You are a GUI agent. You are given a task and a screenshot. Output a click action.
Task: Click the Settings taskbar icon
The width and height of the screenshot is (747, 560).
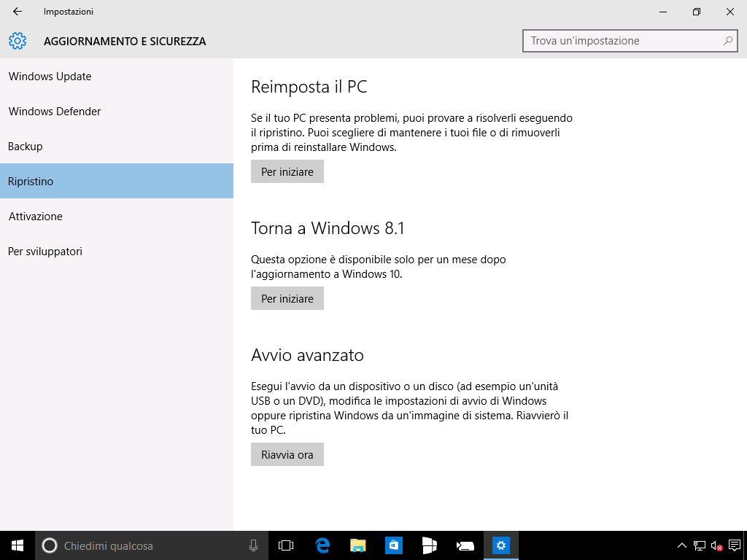click(x=500, y=545)
